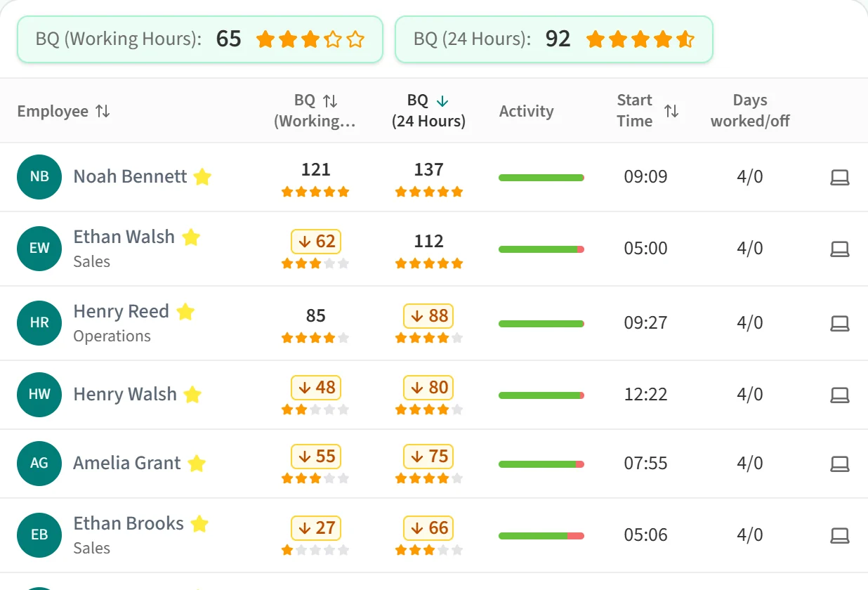This screenshot has width=868, height=590.
Task: Sort by Start Time column arrows
Action: click(671, 111)
